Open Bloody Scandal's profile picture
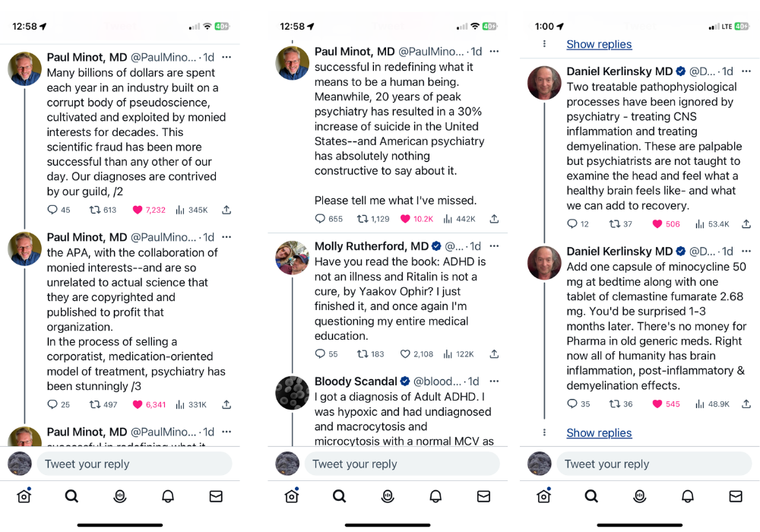Viewport: 760px width, 532px height. [293, 392]
